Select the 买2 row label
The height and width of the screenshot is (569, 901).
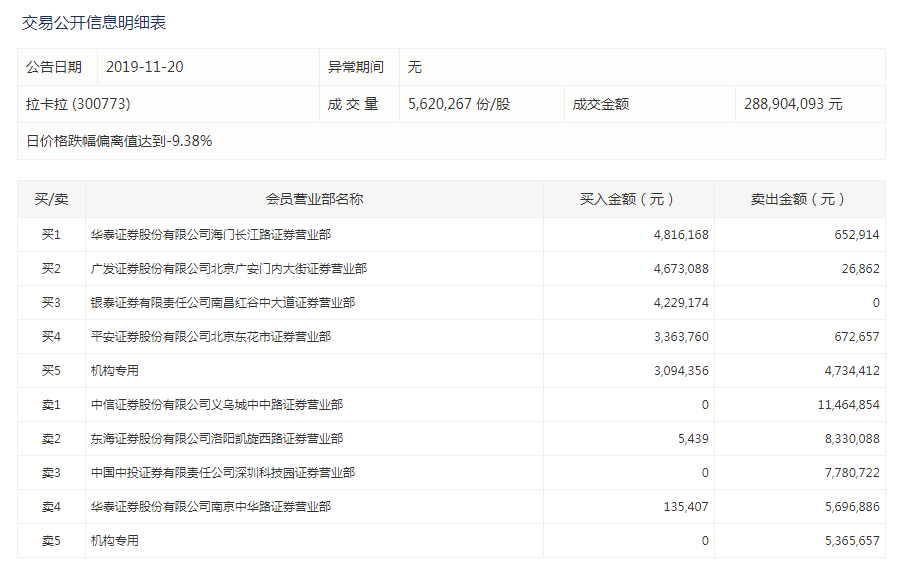tap(51, 268)
